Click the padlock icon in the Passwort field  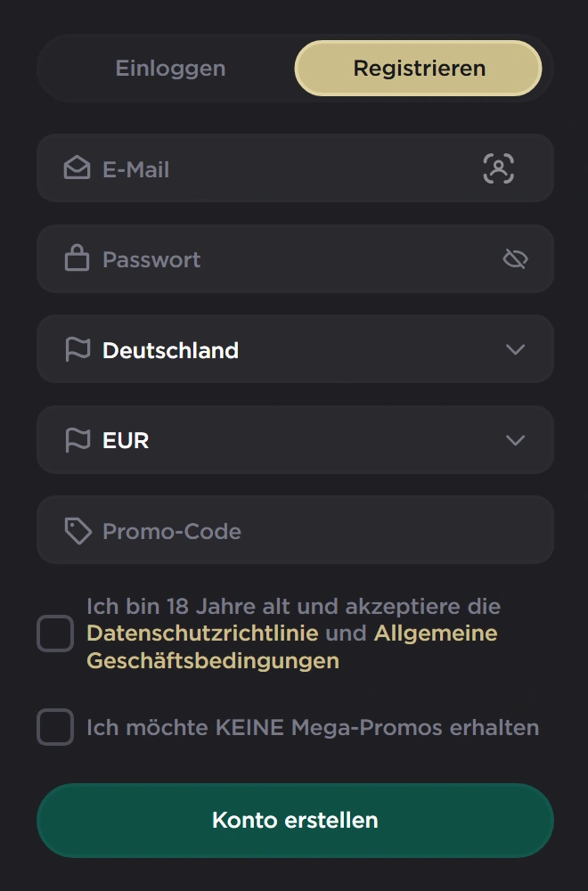coord(78,258)
